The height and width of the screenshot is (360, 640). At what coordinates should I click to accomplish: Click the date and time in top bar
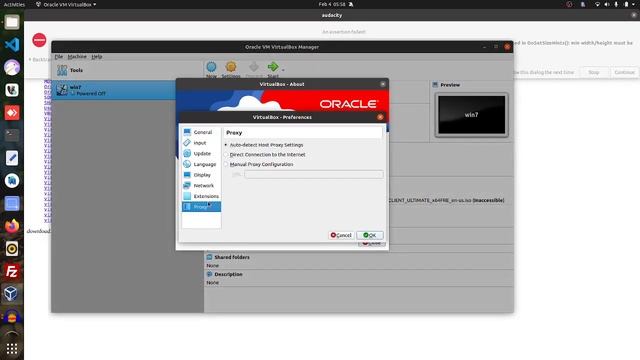(332, 4)
